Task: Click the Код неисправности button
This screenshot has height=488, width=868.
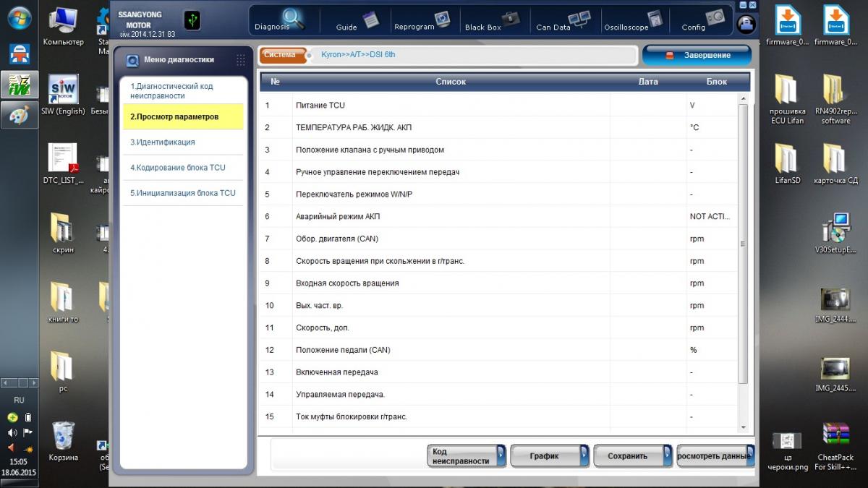Action: (x=467, y=456)
